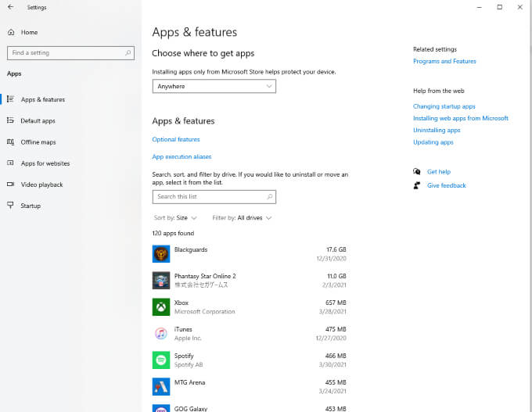
Task: Open the Startup settings page
Action: [31, 206]
